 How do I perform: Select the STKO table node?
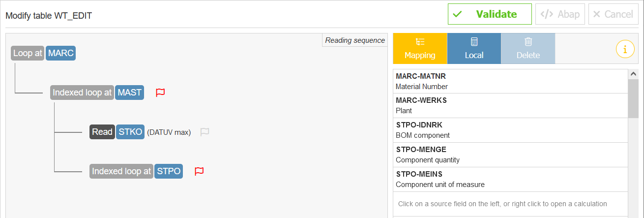(130, 132)
